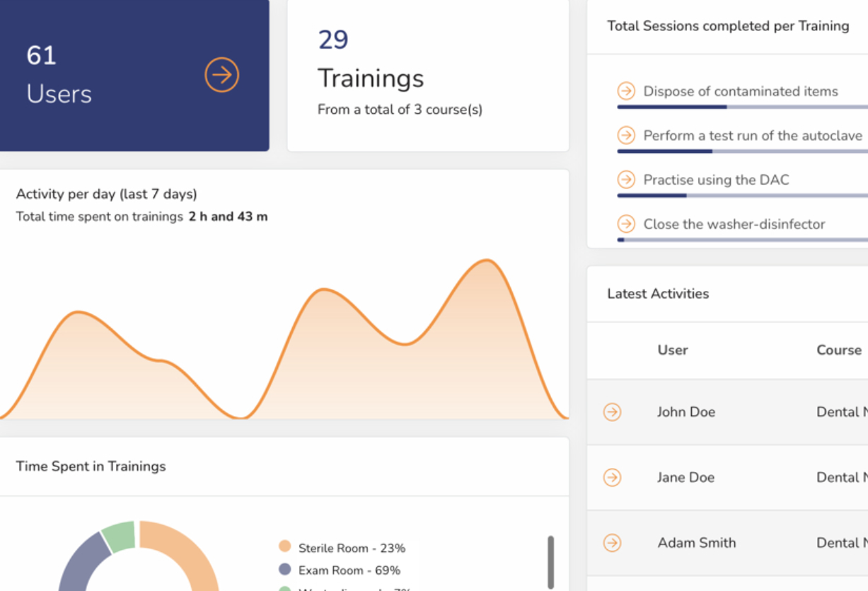
Task: Open Perform a test run of the autoclave
Action: (753, 135)
